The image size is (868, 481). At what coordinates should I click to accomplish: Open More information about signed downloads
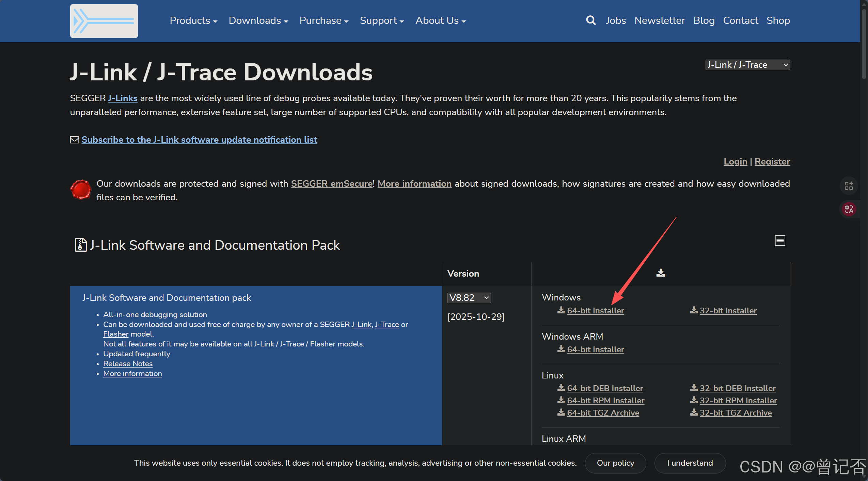point(414,184)
